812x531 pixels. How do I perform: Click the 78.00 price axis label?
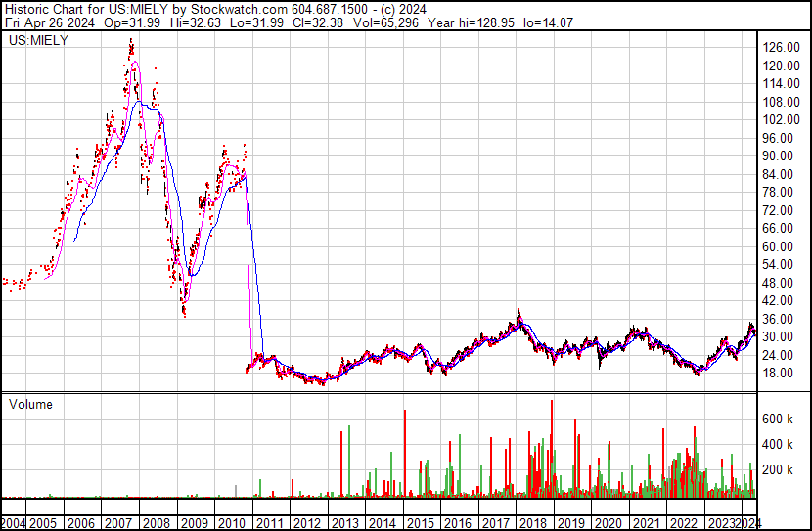coord(778,192)
